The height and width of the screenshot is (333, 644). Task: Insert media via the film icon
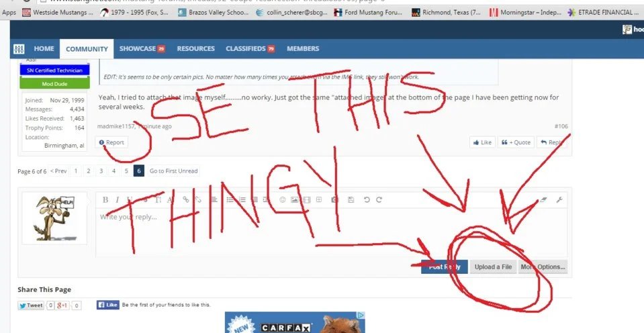pyautogui.click(x=306, y=200)
